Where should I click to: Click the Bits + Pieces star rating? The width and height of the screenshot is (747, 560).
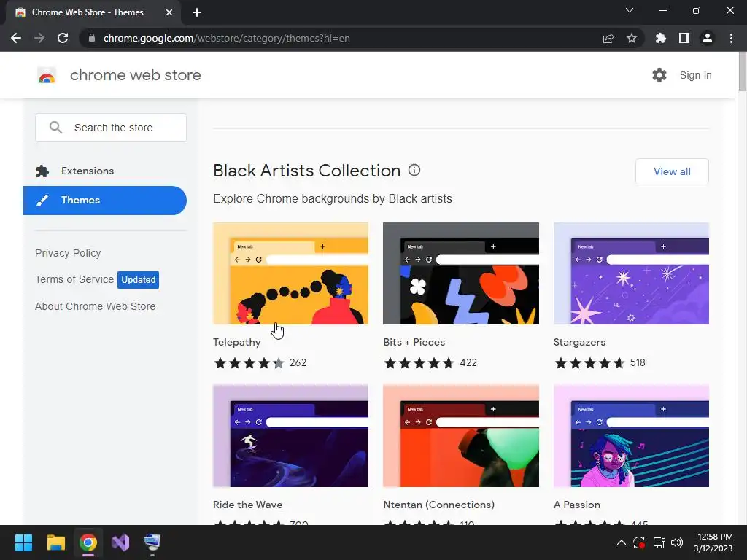(x=419, y=363)
